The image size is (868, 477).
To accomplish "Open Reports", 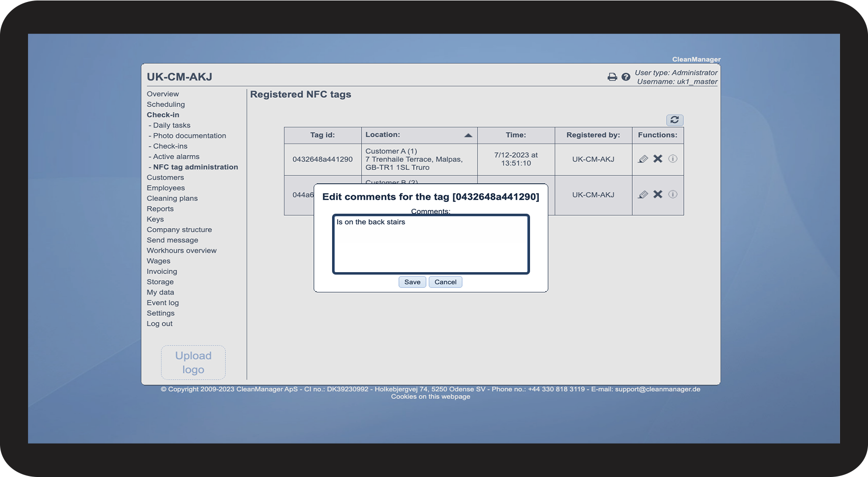I will pos(160,209).
